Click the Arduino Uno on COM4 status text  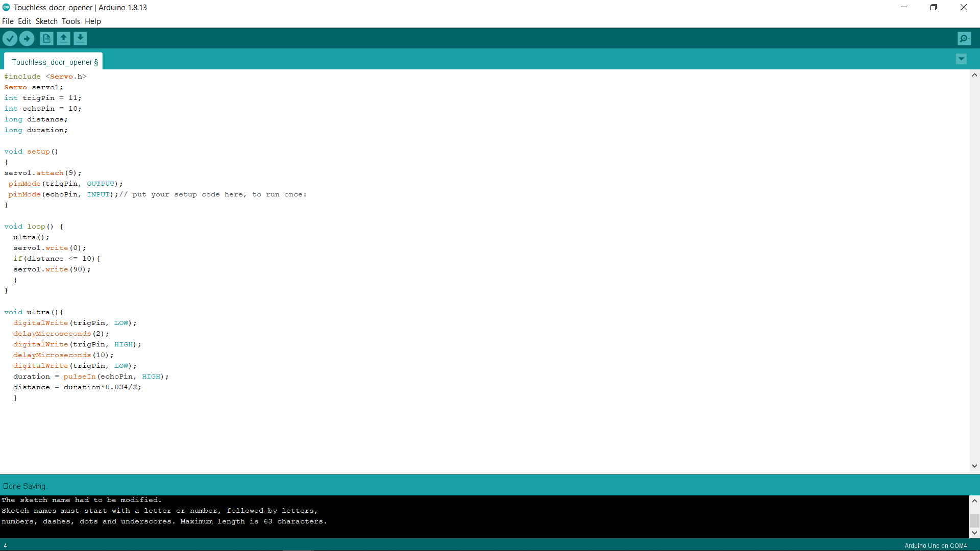click(936, 545)
